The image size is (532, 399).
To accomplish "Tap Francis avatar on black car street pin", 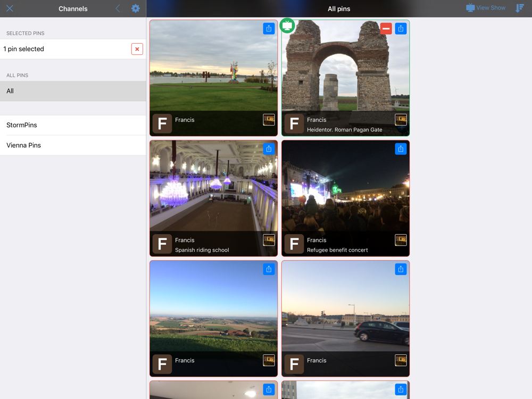I will tap(294, 364).
